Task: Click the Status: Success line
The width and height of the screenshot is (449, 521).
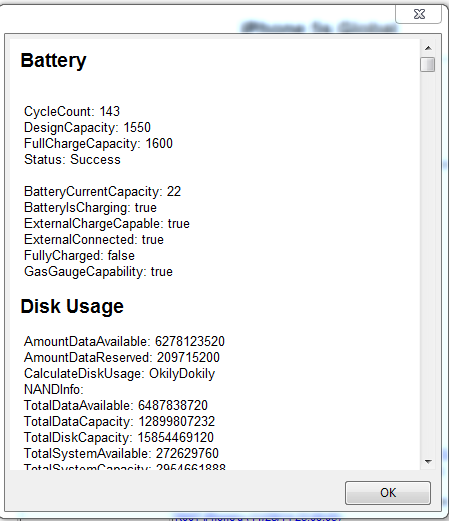Action: tap(72, 159)
